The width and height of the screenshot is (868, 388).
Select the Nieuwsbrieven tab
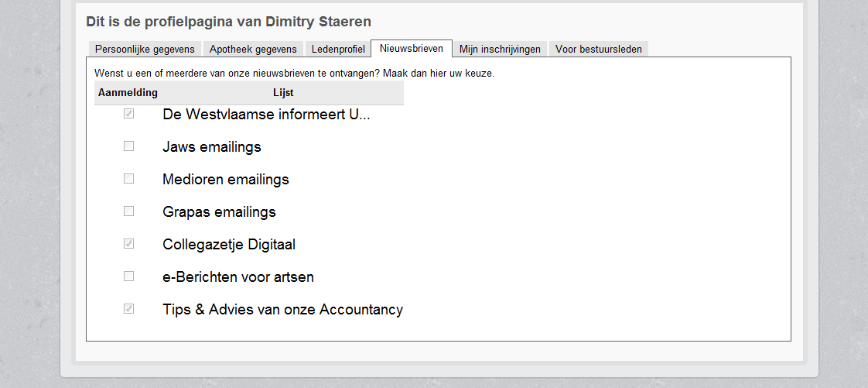(412, 48)
